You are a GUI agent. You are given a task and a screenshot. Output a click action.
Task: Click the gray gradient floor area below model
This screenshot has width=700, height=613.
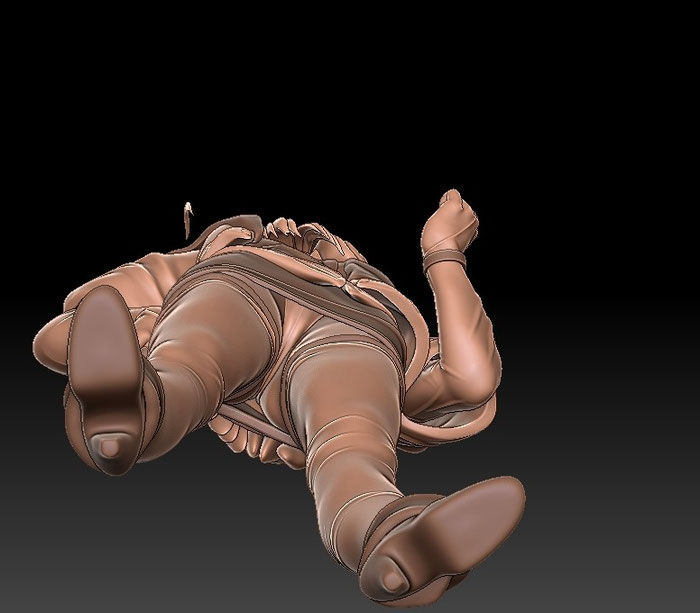[179, 558]
